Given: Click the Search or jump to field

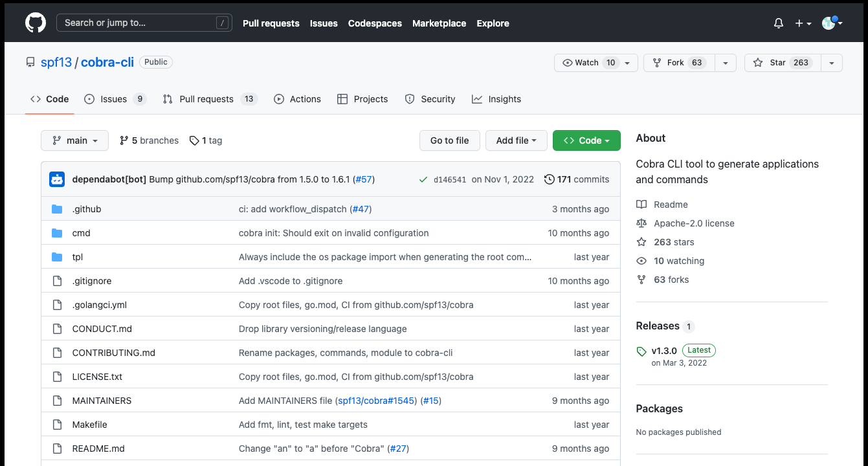Looking at the screenshot, I should (x=144, y=23).
